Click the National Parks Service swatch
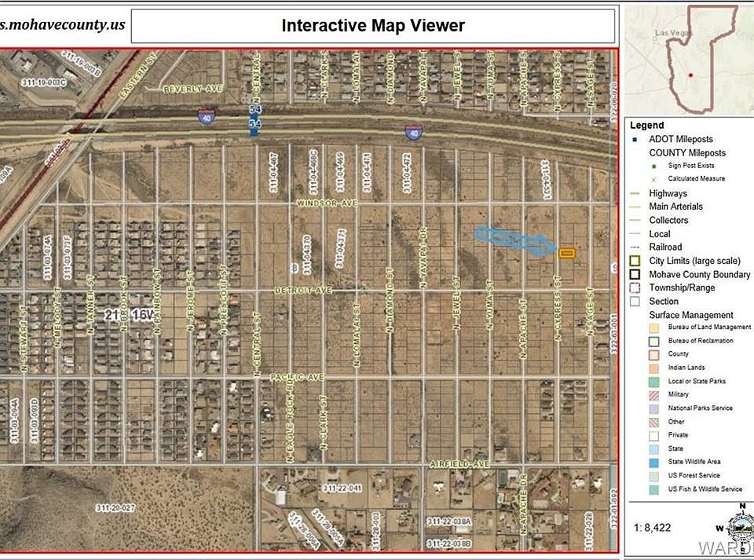The height and width of the screenshot is (560, 754). pyautogui.click(x=653, y=408)
